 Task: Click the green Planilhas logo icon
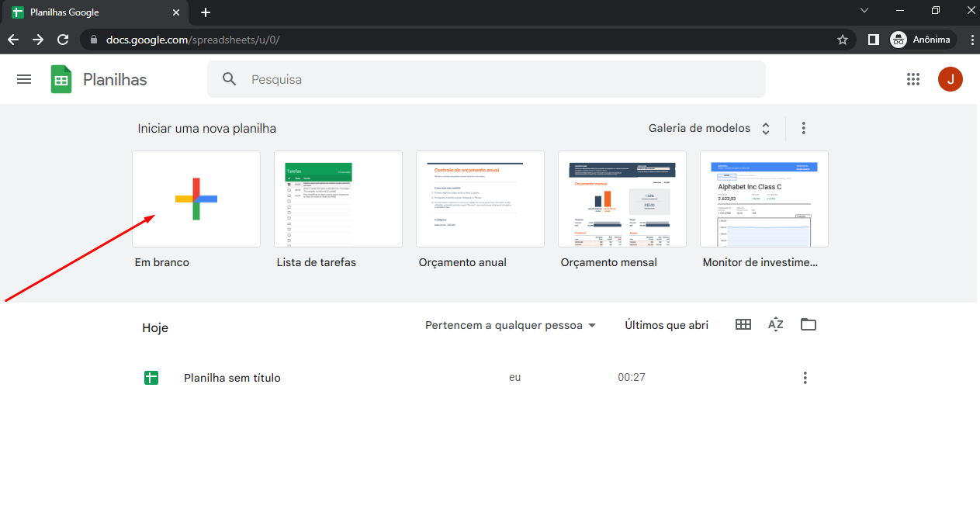click(x=61, y=79)
